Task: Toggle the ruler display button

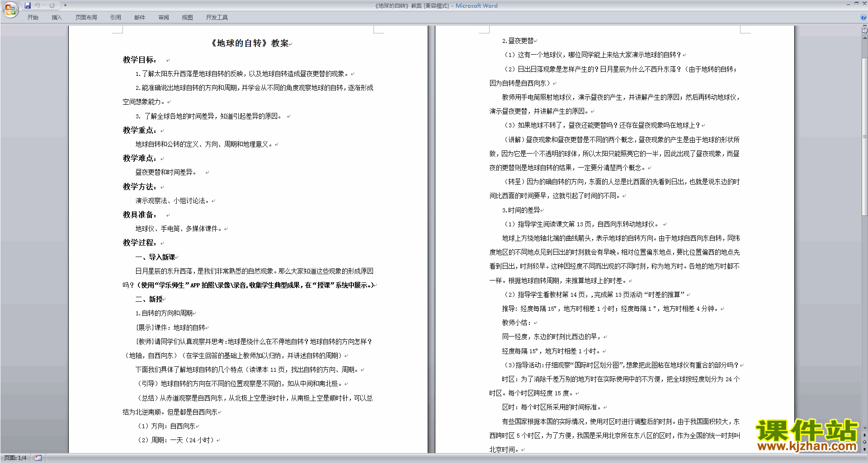Action: pos(865,31)
